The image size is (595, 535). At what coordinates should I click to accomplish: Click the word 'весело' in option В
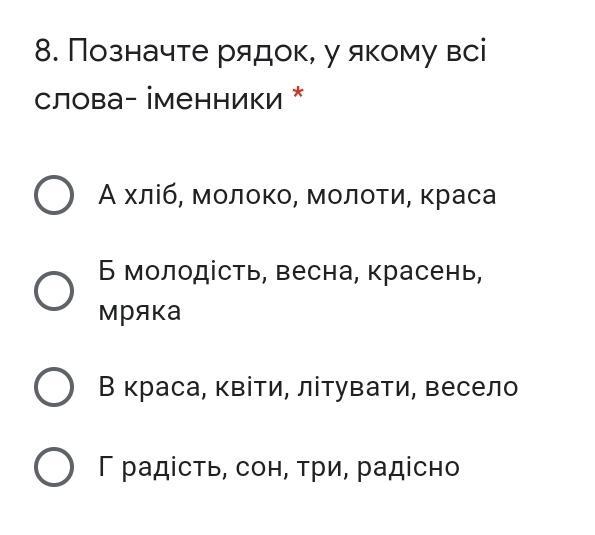click(471, 388)
